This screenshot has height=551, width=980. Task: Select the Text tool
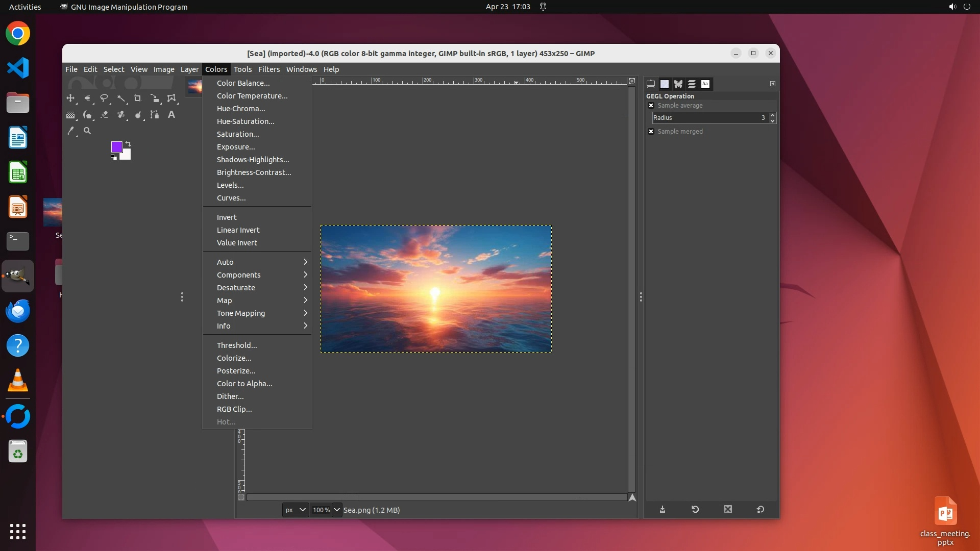171,115
